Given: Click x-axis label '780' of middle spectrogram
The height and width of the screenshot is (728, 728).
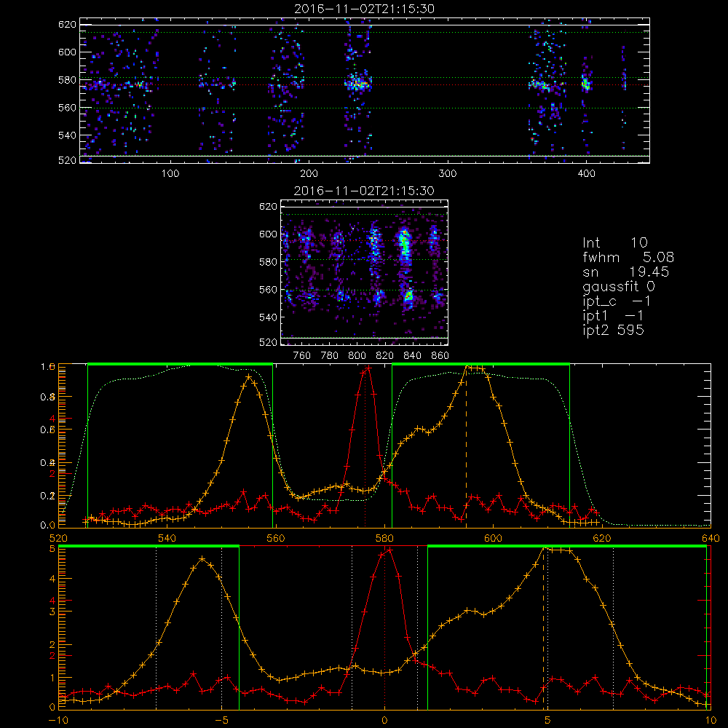Looking at the screenshot, I should [330, 356].
